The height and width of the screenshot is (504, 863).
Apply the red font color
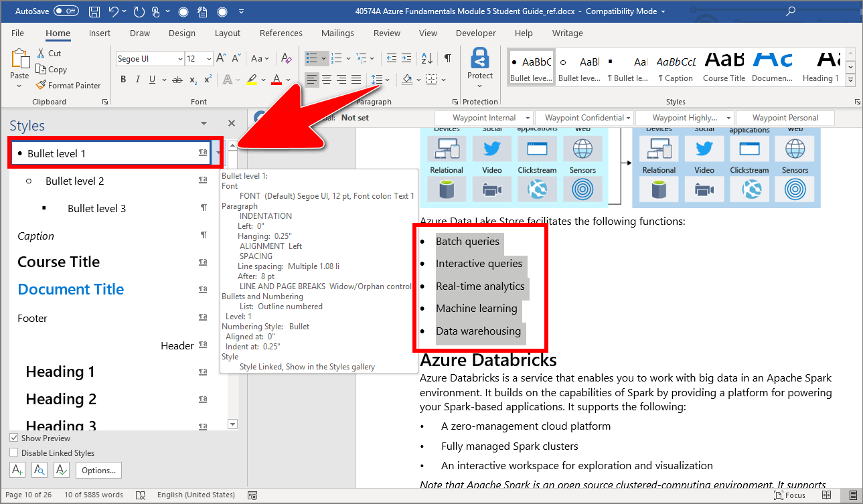click(277, 80)
